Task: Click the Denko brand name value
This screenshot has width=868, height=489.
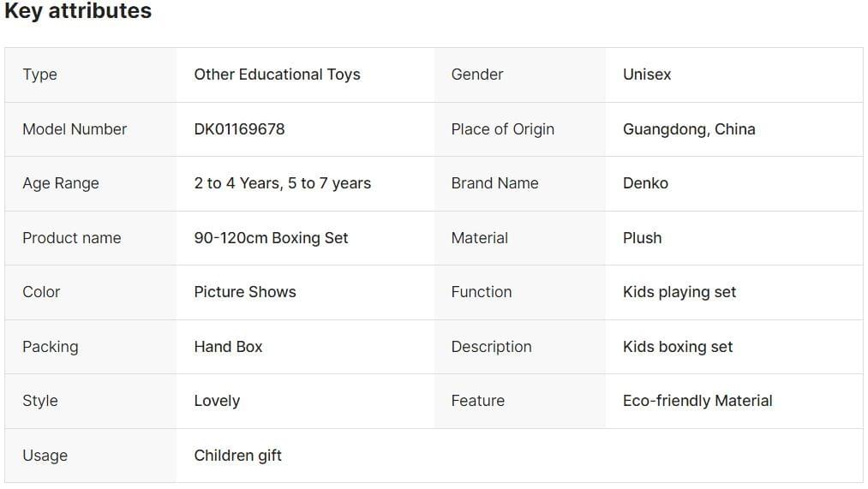Action: click(x=645, y=183)
